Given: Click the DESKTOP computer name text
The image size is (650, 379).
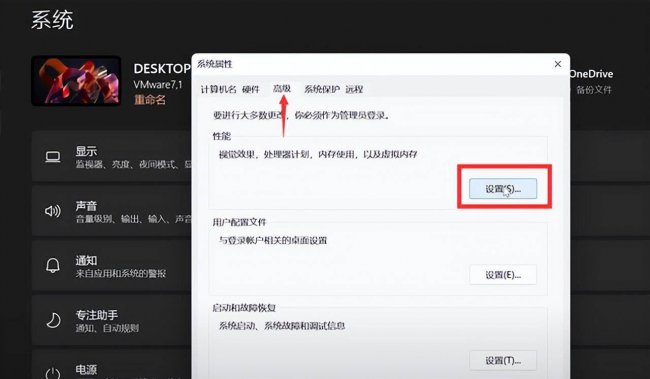Looking at the screenshot, I should click(x=162, y=68).
